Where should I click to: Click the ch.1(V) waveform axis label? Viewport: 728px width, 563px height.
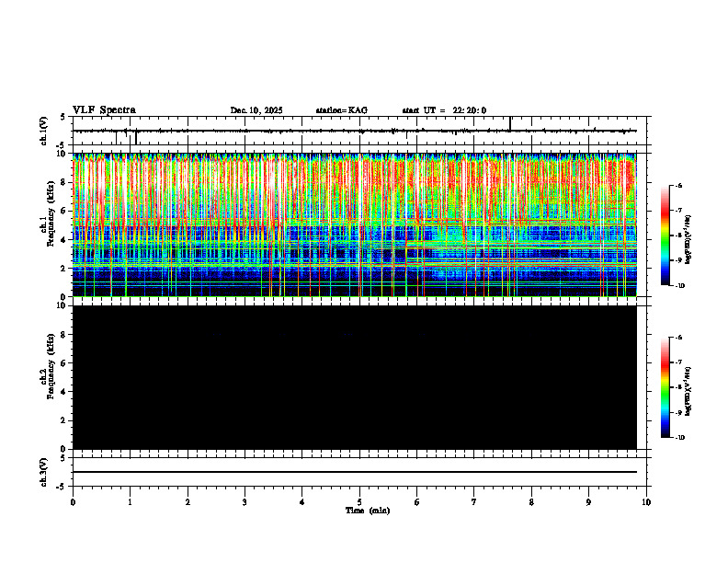click(44, 131)
